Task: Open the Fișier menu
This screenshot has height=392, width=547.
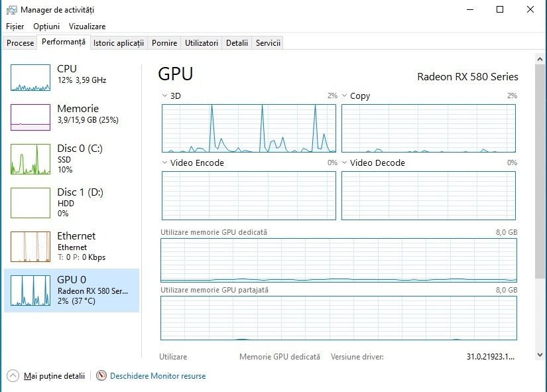Action: pos(15,27)
